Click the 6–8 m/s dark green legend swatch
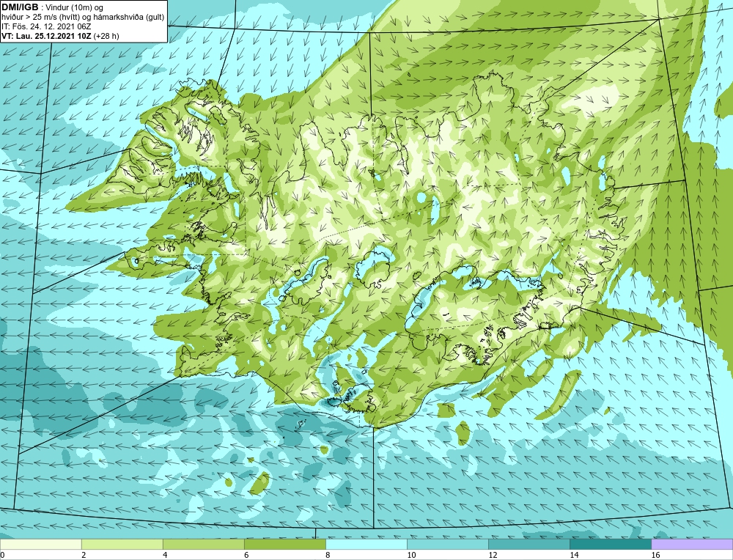 pos(284,544)
